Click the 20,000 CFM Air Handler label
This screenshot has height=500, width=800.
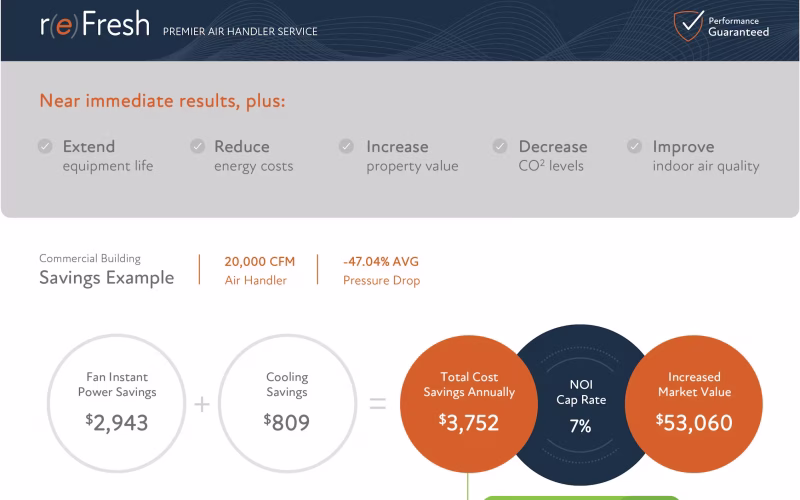coord(259,271)
